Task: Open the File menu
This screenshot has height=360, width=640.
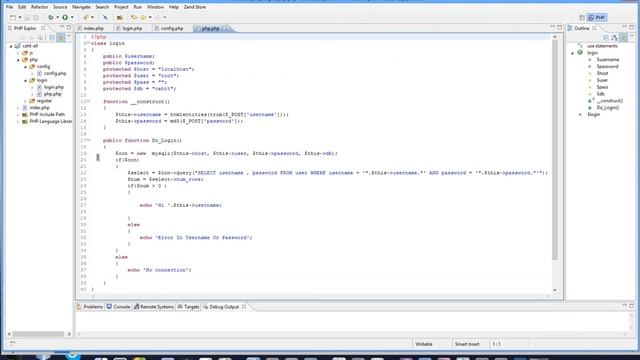Action: pyautogui.click(x=9, y=7)
